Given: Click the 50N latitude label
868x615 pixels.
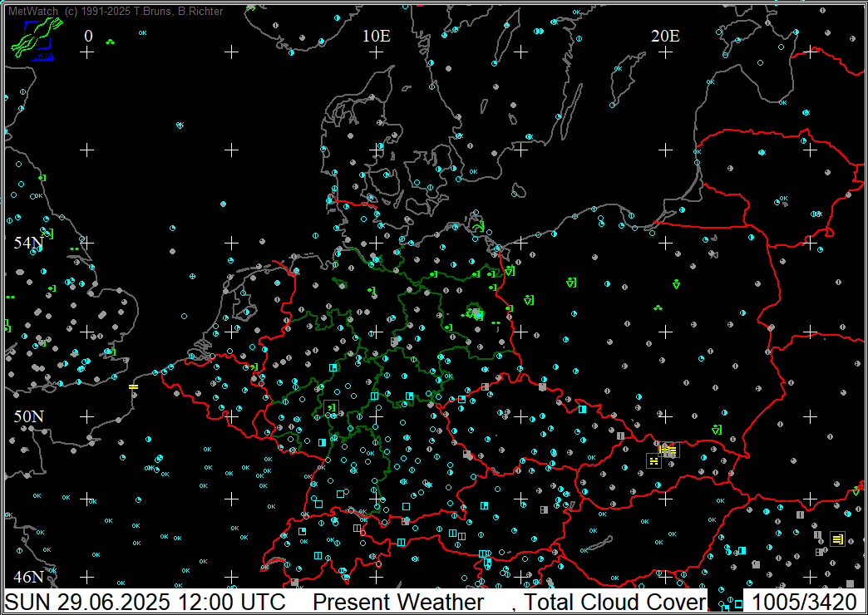Looking at the screenshot, I should click(29, 416).
